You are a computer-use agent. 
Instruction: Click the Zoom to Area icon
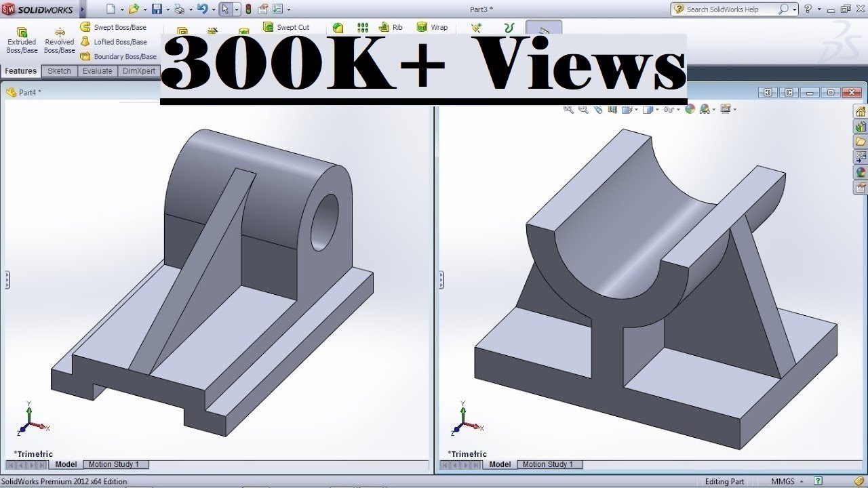[x=583, y=109]
